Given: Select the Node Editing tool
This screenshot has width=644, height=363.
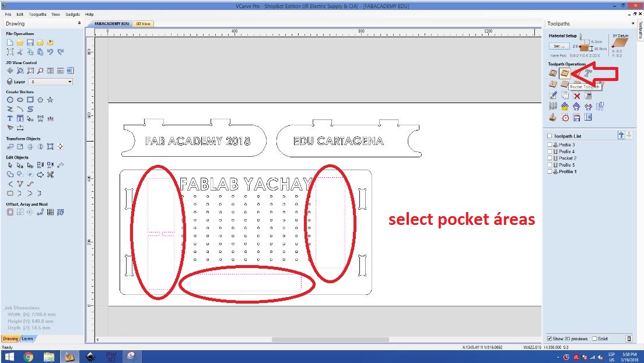Looking at the screenshot, I should coord(20,165).
